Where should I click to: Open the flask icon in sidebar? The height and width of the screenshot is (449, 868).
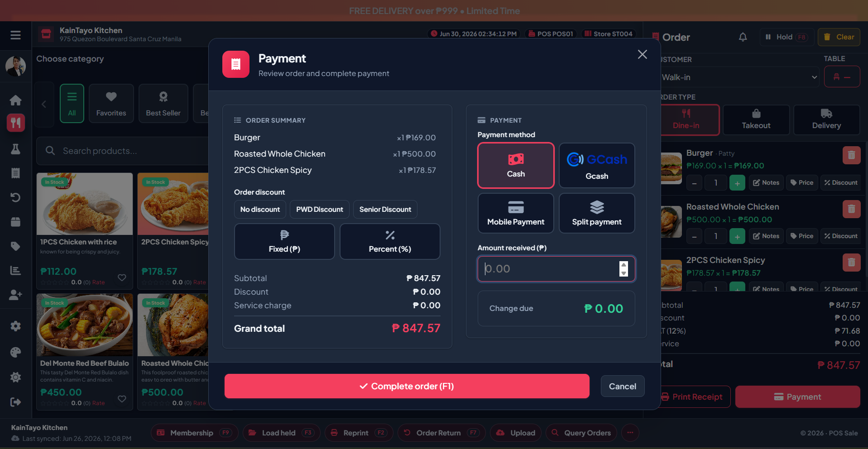click(15, 149)
